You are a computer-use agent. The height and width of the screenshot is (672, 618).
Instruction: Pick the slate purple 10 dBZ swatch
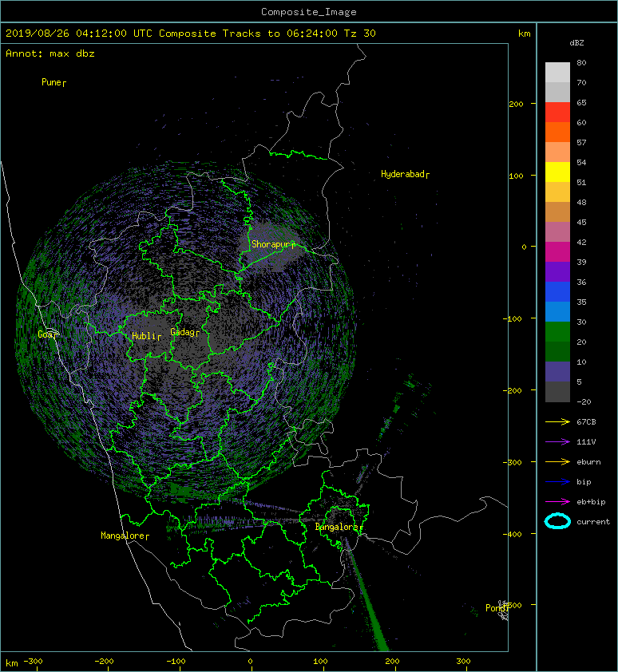(557, 372)
